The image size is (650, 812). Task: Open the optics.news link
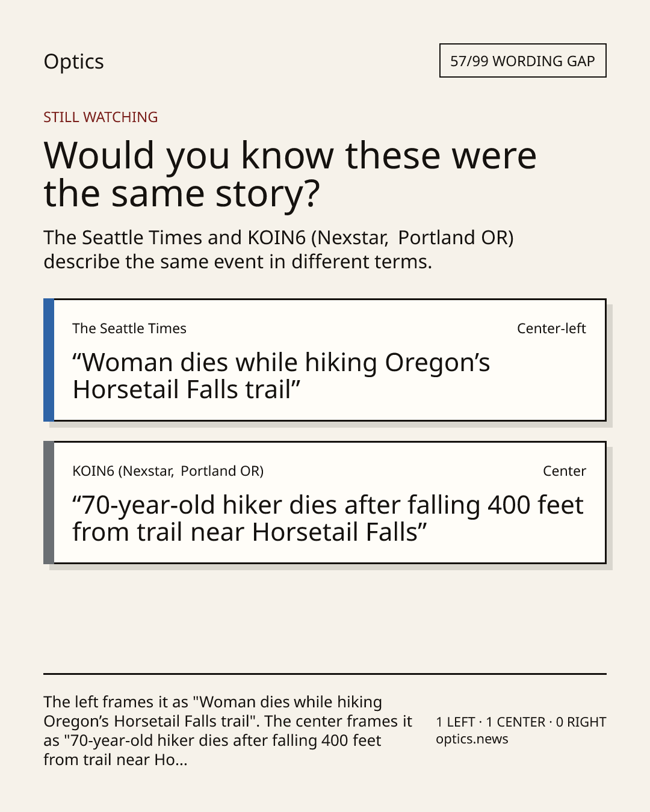click(472, 739)
